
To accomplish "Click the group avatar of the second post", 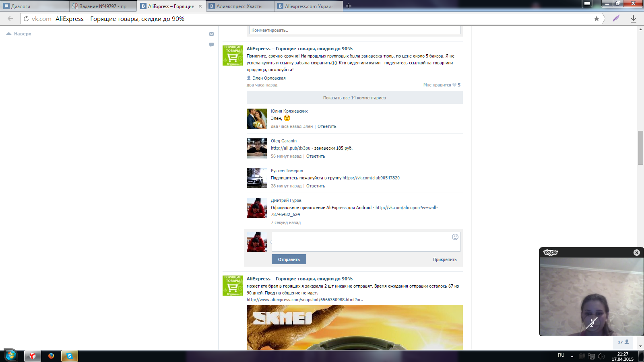I will 233,286.
